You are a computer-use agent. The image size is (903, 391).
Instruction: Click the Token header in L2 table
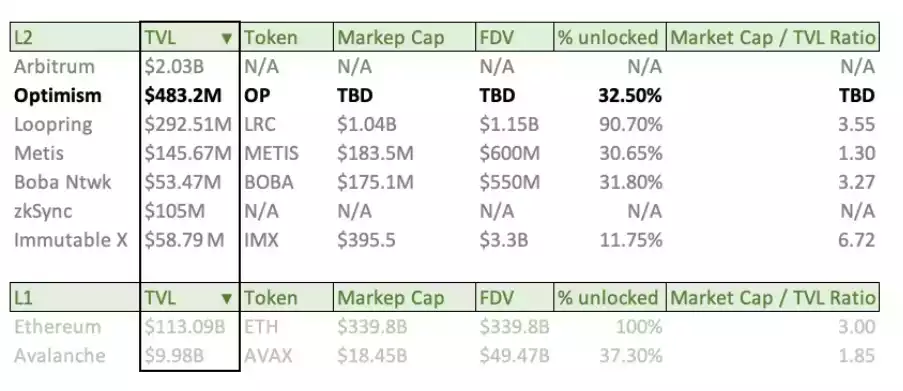point(286,38)
